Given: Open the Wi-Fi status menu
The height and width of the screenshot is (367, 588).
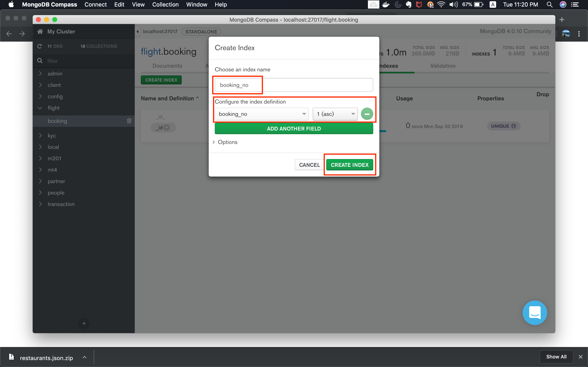Looking at the screenshot, I should (x=441, y=4).
